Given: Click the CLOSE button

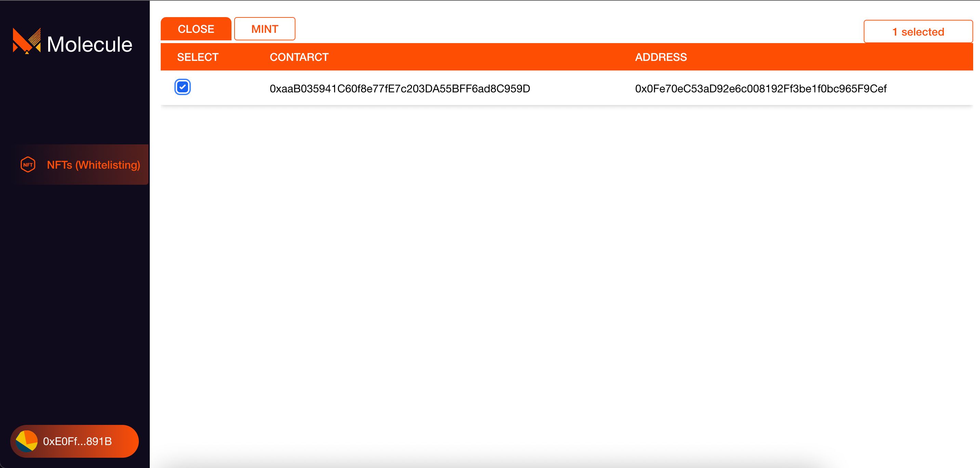Looking at the screenshot, I should (196, 29).
